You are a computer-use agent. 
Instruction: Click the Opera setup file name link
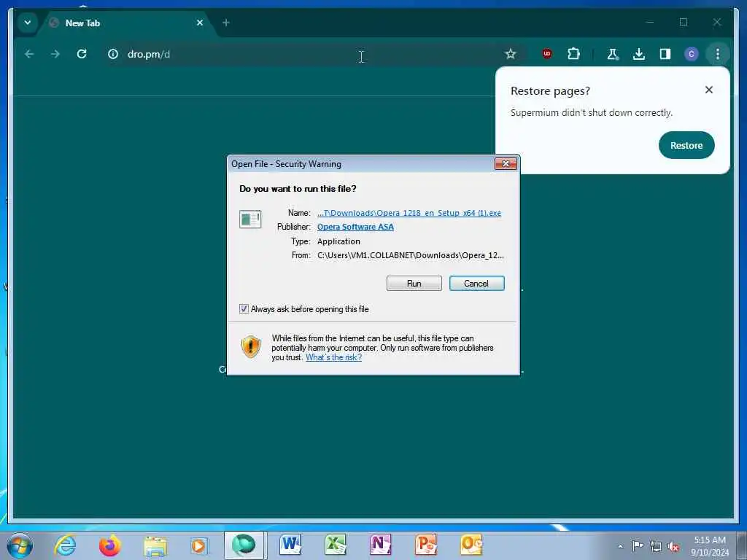pos(409,213)
